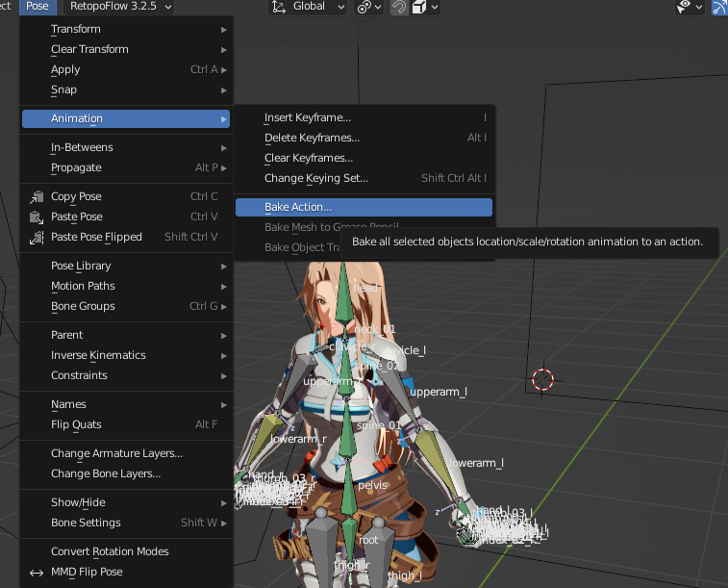Click the upperarm_l bone label

(439, 392)
